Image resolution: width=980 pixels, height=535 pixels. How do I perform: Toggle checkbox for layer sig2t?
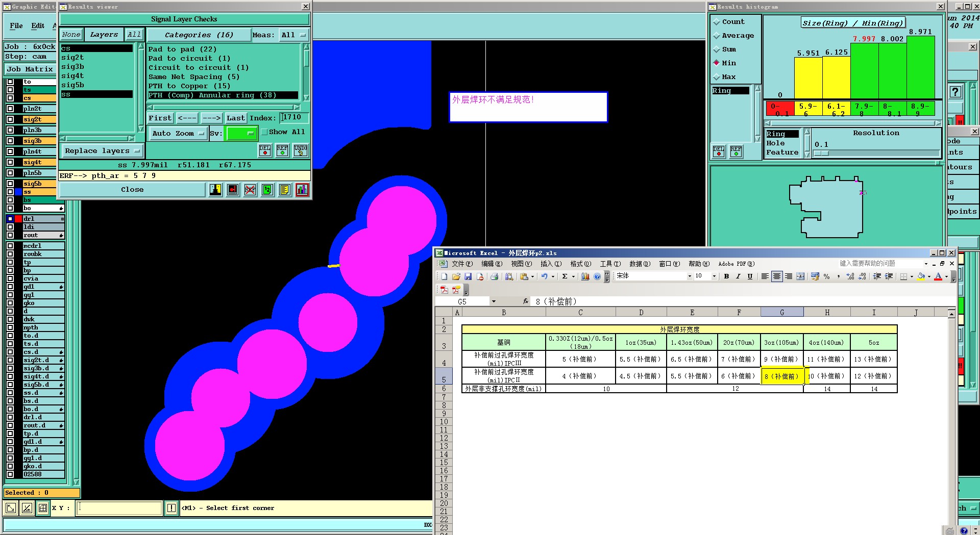[x=10, y=119]
